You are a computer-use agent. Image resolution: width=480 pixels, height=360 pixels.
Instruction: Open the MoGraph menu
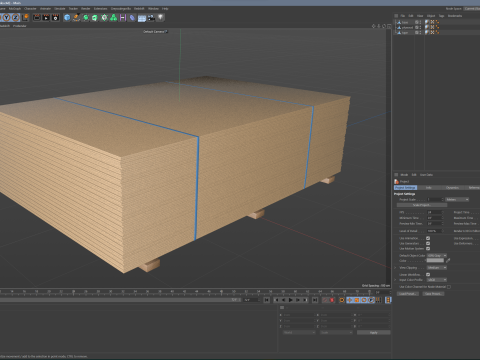(x=15, y=9)
